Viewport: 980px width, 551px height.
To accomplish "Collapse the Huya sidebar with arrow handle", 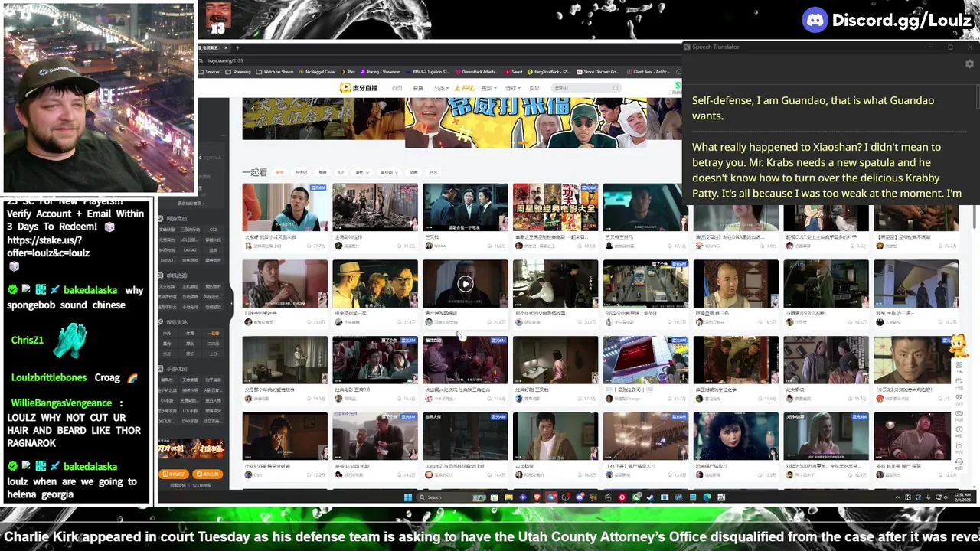I will point(231,303).
